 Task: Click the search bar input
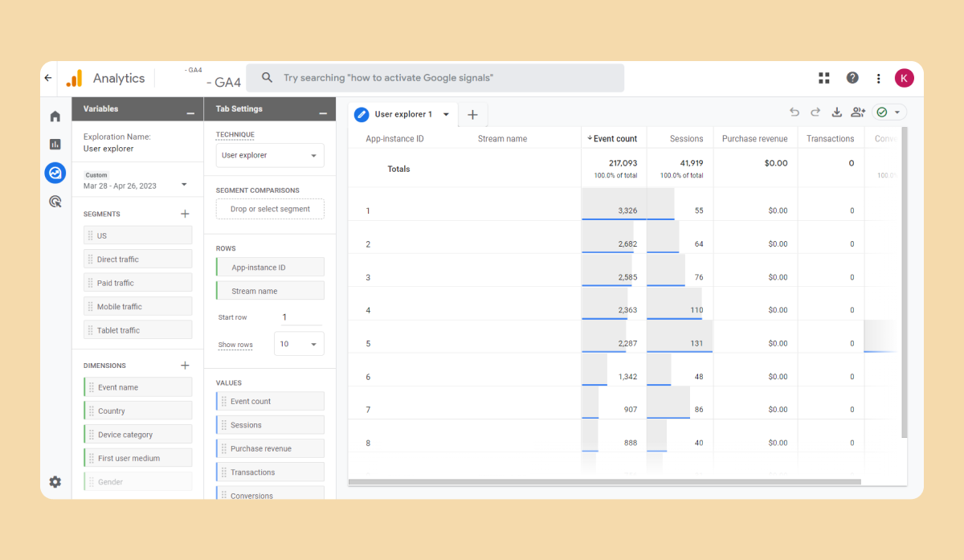pyautogui.click(x=435, y=78)
